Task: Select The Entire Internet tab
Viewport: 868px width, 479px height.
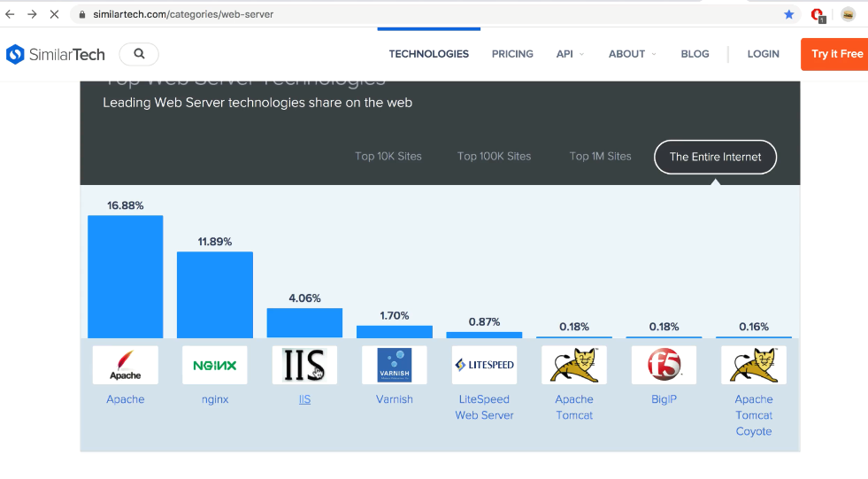Action: pyautogui.click(x=715, y=157)
